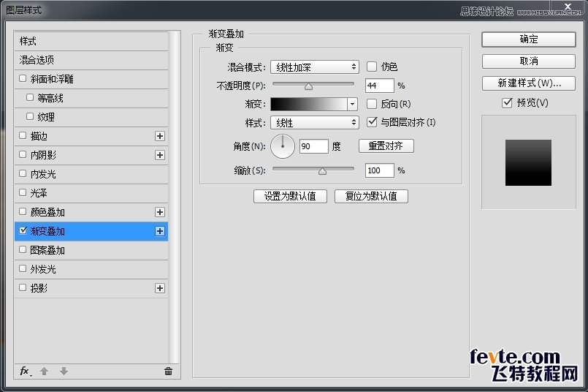Open the 内发光 settings row
Screen dimensions: 588x392
click(x=91, y=174)
